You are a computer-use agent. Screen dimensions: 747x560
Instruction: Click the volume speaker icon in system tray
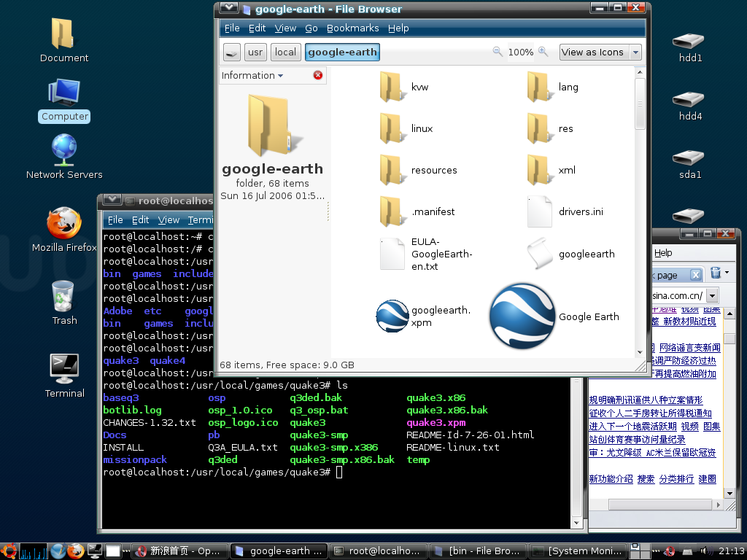point(704,551)
